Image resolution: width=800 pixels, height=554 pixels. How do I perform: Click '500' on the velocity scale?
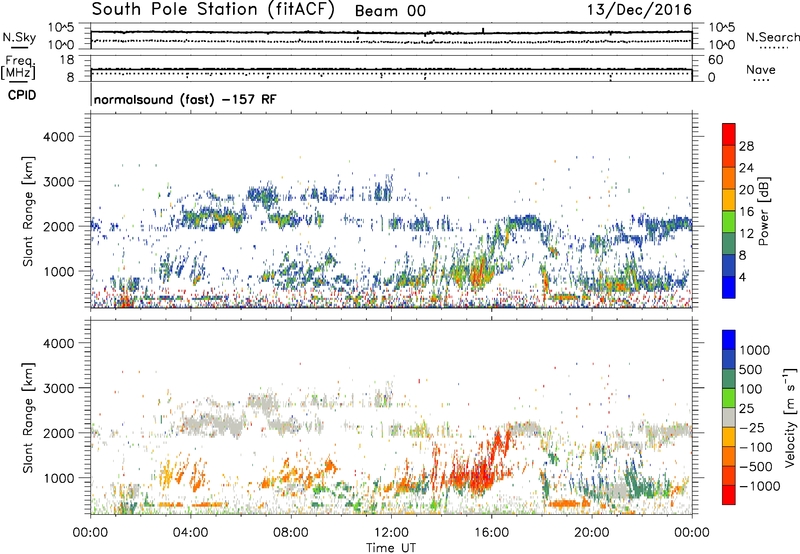pyautogui.click(x=750, y=370)
